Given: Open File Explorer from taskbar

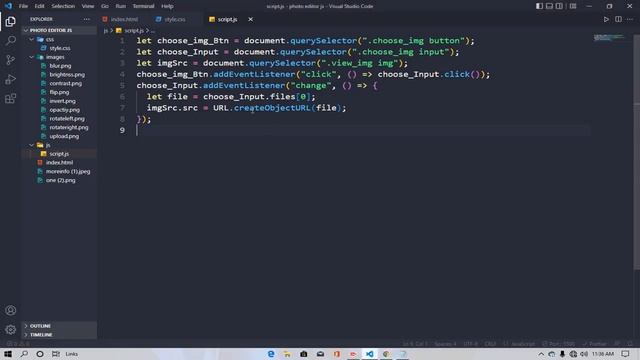Looking at the screenshot, I should [x=287, y=354].
